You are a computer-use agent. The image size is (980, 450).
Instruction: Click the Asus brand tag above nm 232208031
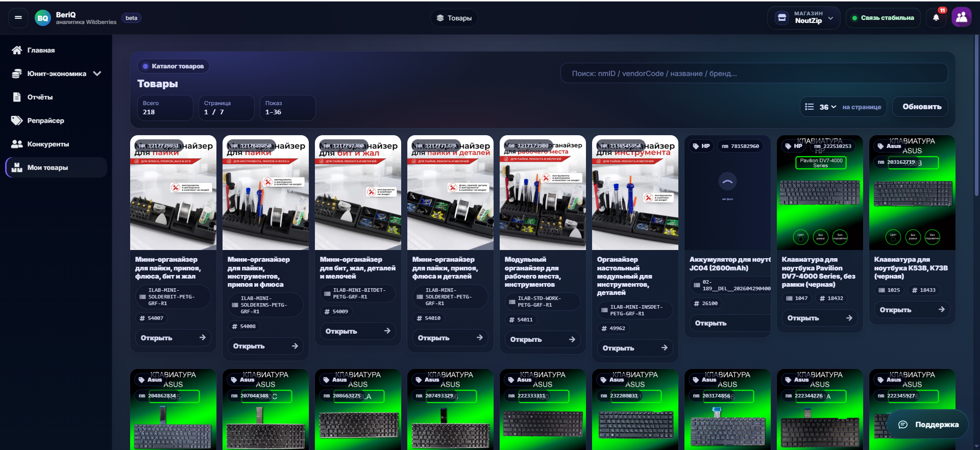(612, 380)
